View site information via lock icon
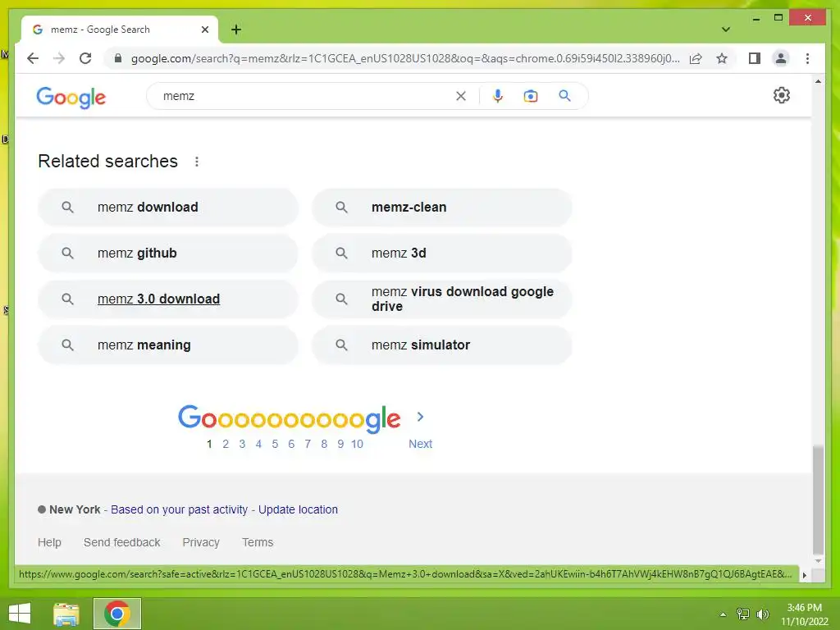Image resolution: width=840 pixels, height=630 pixels. pos(118,58)
